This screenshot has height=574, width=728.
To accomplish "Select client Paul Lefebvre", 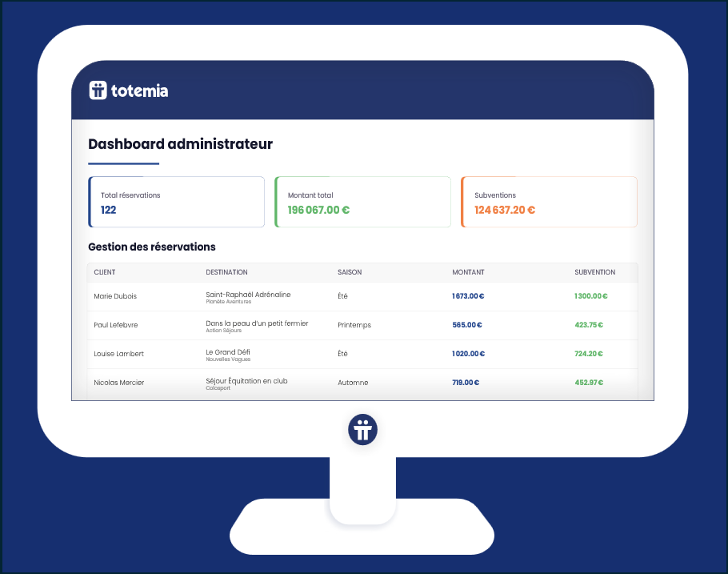I will 116,325.
